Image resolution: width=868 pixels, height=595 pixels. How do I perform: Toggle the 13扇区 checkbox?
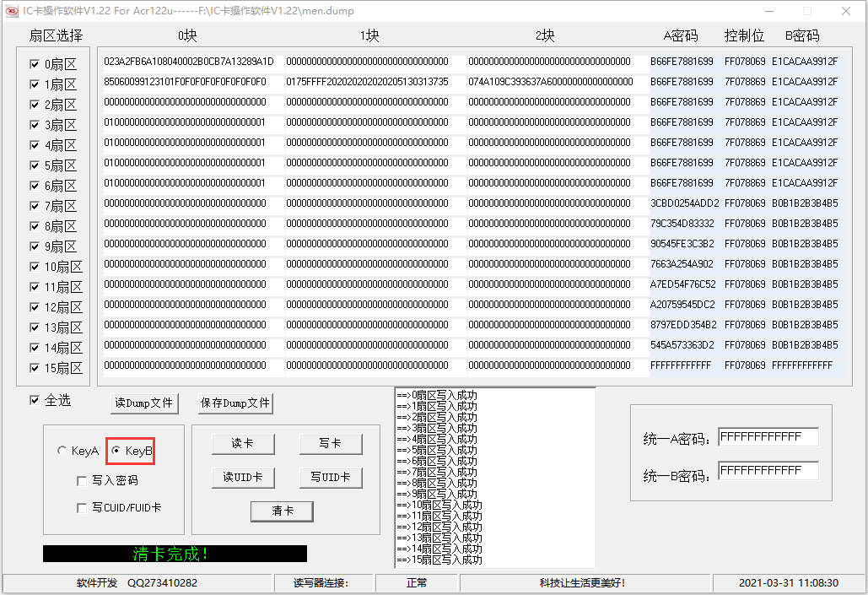tap(35, 327)
